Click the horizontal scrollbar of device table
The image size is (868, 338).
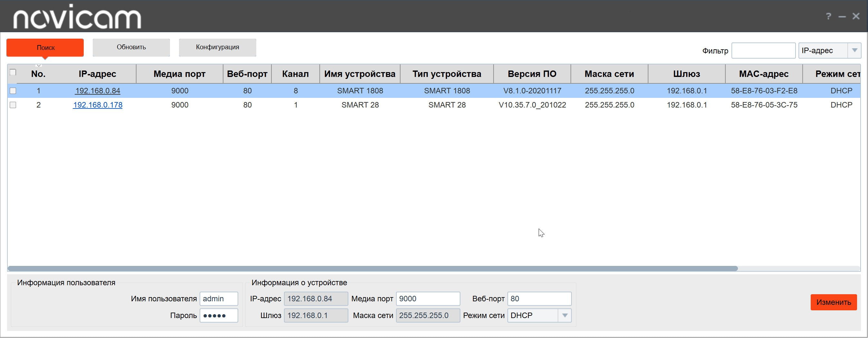[x=372, y=268]
